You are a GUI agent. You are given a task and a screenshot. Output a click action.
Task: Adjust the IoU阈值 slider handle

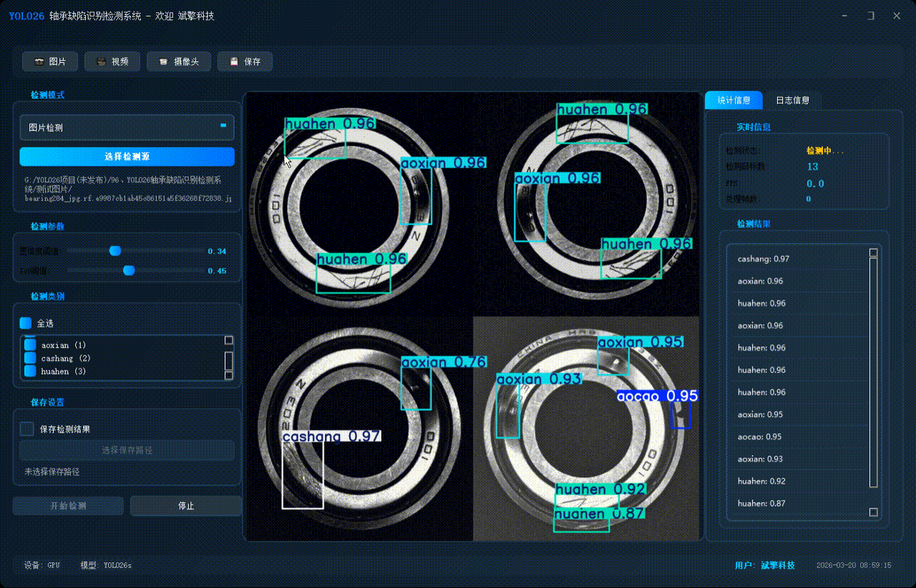tap(129, 270)
